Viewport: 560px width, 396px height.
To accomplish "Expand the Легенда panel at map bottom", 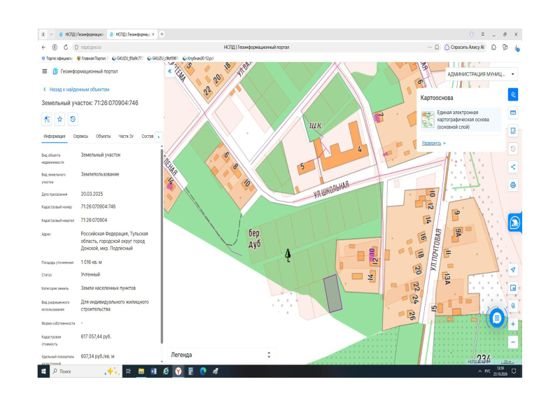I will (x=221, y=355).
